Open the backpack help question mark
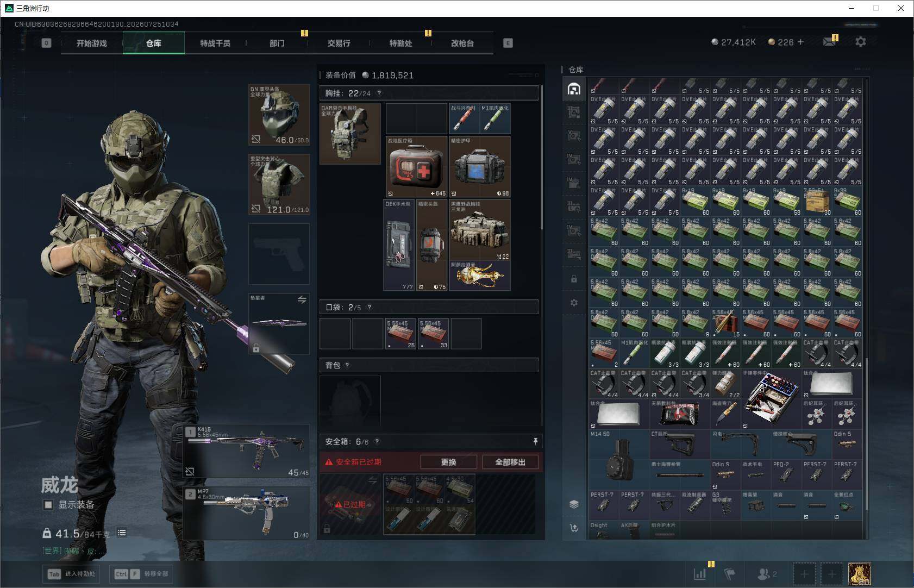The width and height of the screenshot is (914, 588). click(347, 365)
